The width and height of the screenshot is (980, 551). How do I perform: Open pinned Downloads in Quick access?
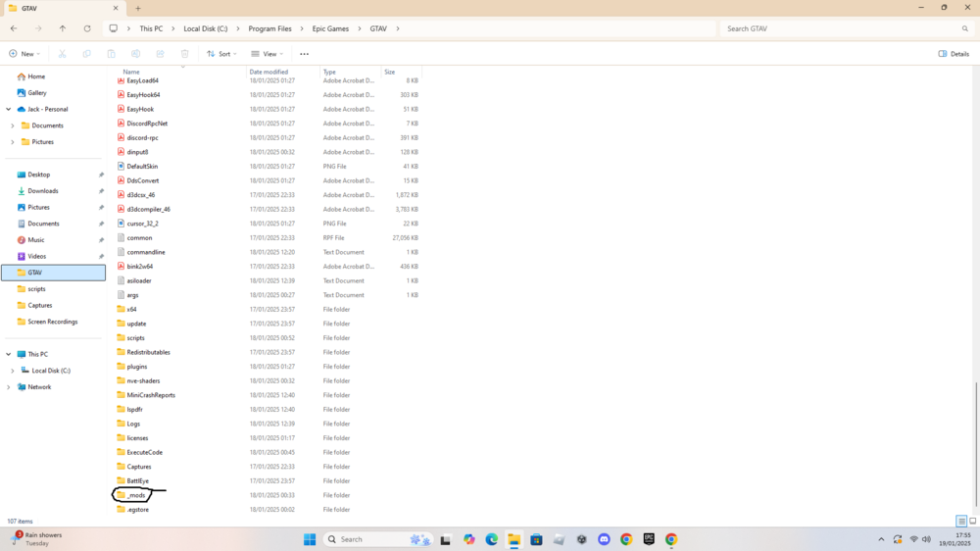pyautogui.click(x=42, y=191)
